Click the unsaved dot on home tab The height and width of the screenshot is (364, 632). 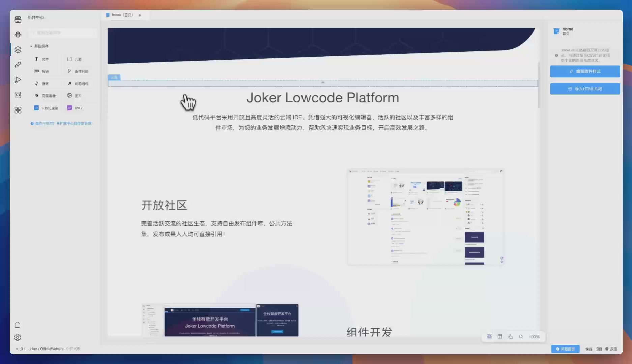[x=140, y=15]
